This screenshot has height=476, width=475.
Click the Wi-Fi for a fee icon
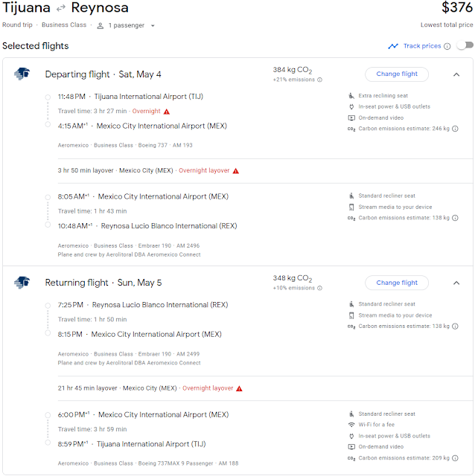(x=351, y=425)
